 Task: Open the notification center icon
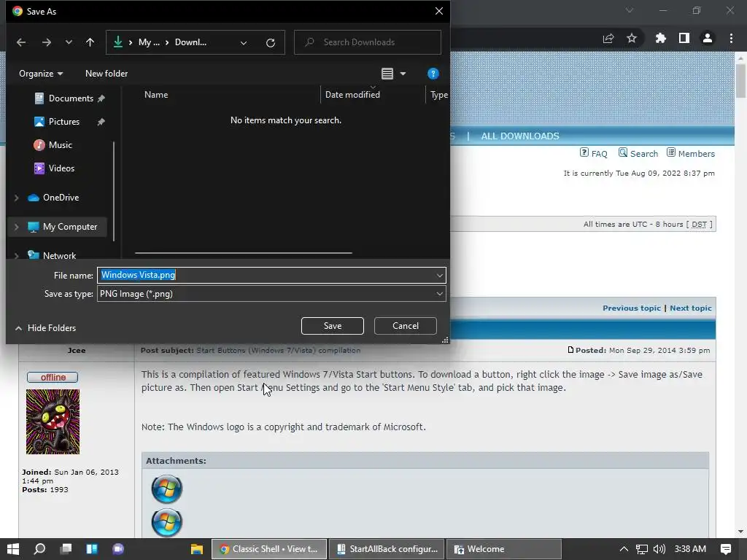726,549
